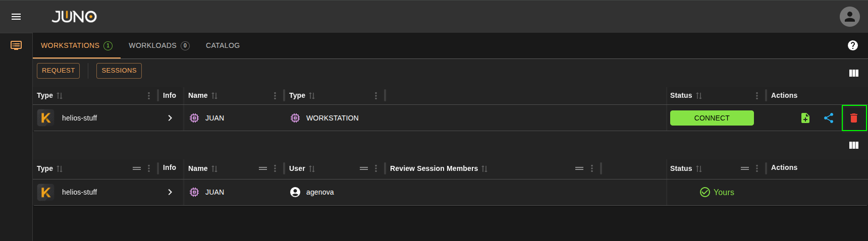The image size is (868, 241).
Task: Share the JUAN workstation session
Action: [828, 118]
